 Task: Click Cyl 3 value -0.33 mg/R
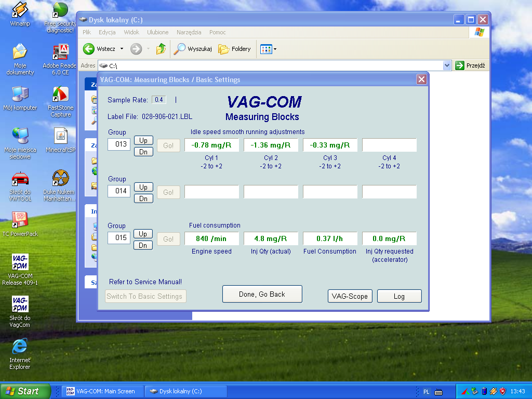330,145
